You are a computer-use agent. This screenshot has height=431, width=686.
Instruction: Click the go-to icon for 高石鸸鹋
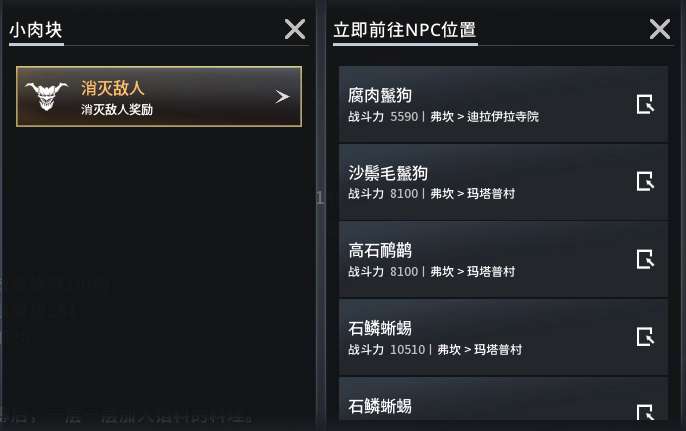[x=645, y=259]
